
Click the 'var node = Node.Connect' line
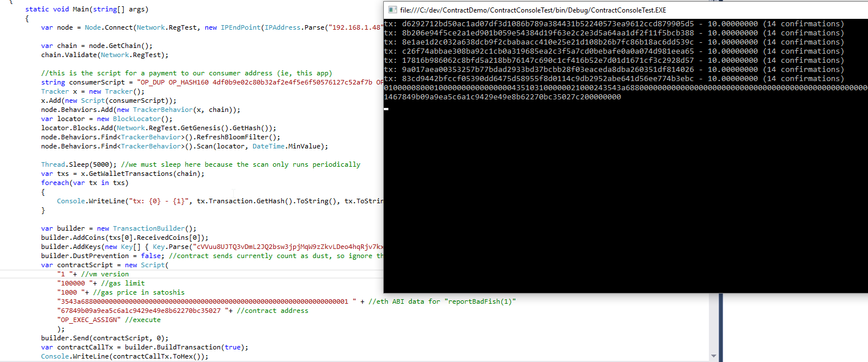click(x=212, y=27)
